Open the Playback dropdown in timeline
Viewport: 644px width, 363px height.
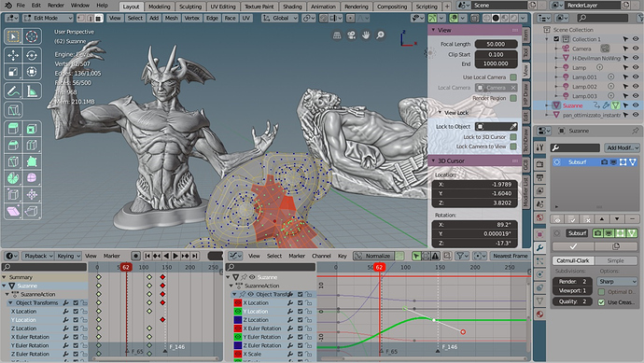(x=37, y=256)
